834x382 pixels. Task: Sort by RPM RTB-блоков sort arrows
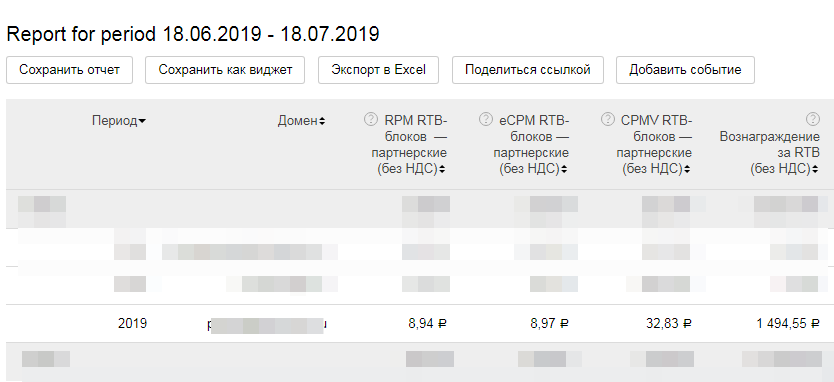point(443,170)
